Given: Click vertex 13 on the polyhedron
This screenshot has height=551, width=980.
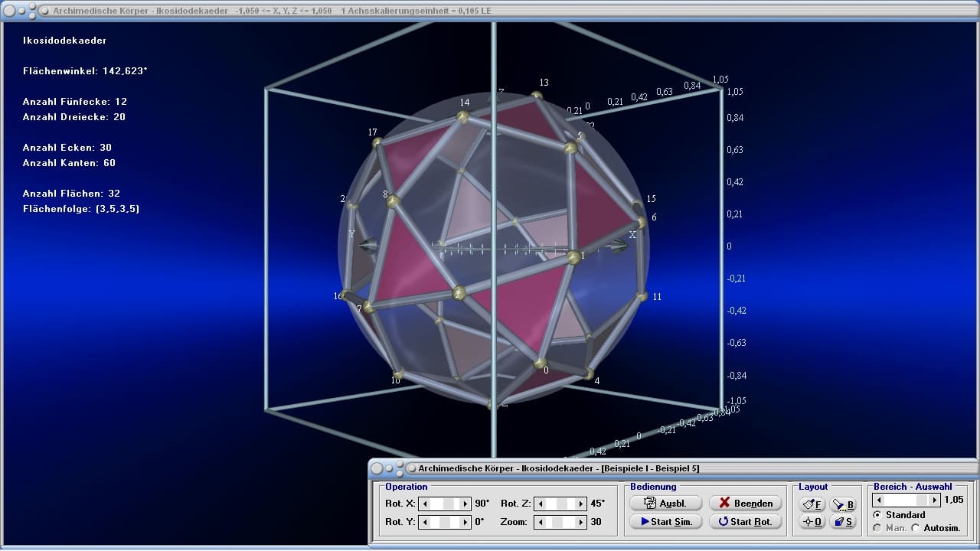Looking at the screenshot, I should click(x=537, y=96).
